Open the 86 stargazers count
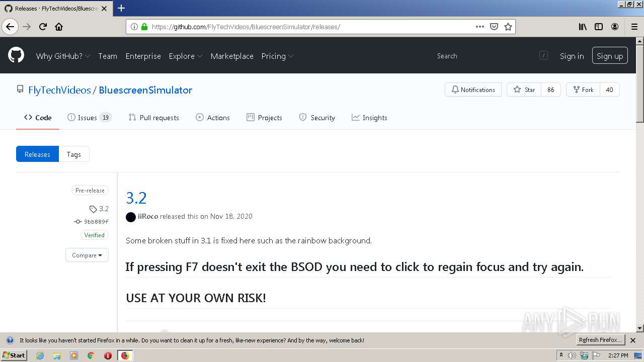The height and width of the screenshot is (362, 644). click(x=551, y=89)
